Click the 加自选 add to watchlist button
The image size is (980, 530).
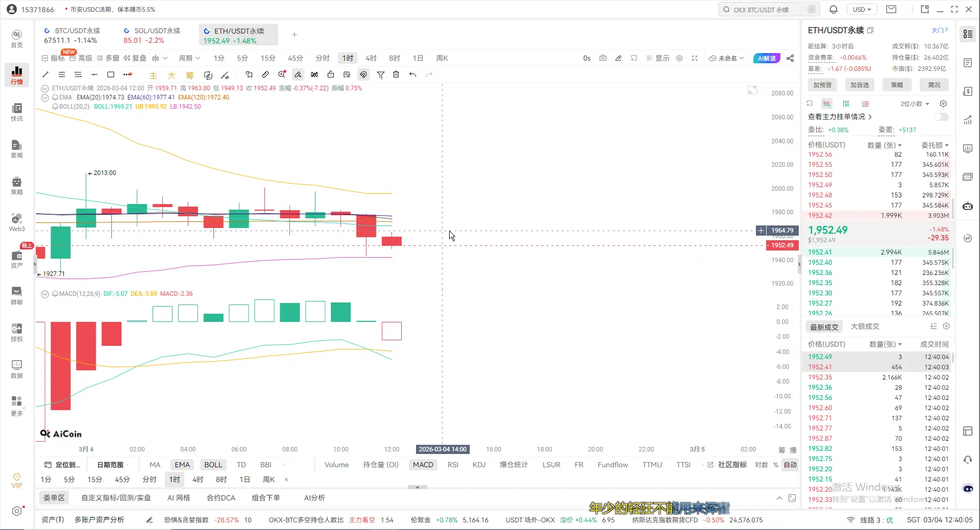(x=860, y=85)
